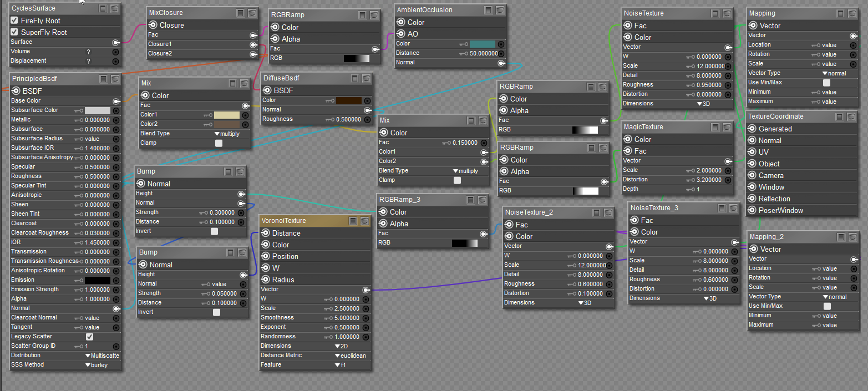Open the SSS Method burley dropdown
This screenshot has width=868, height=391.
click(x=97, y=365)
